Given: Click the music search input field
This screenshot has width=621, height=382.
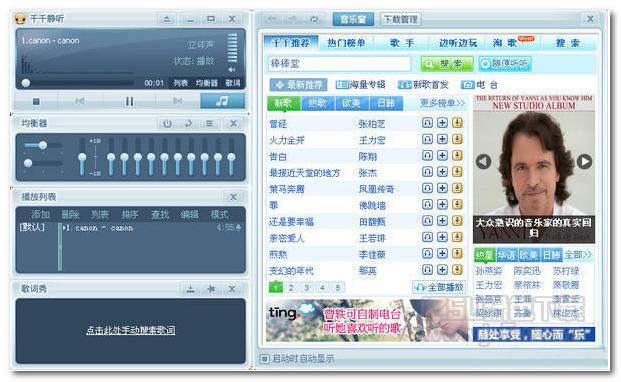Looking at the screenshot, I should point(339,63).
